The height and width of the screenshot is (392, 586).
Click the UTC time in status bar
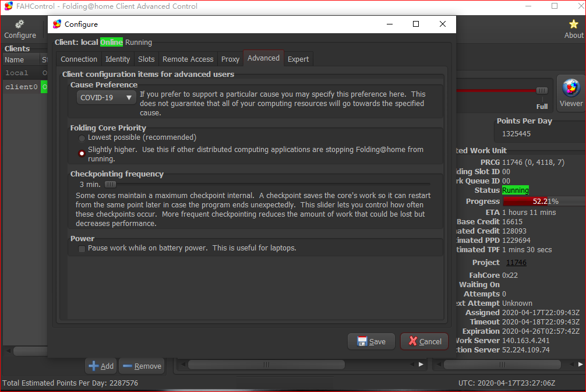507,383
